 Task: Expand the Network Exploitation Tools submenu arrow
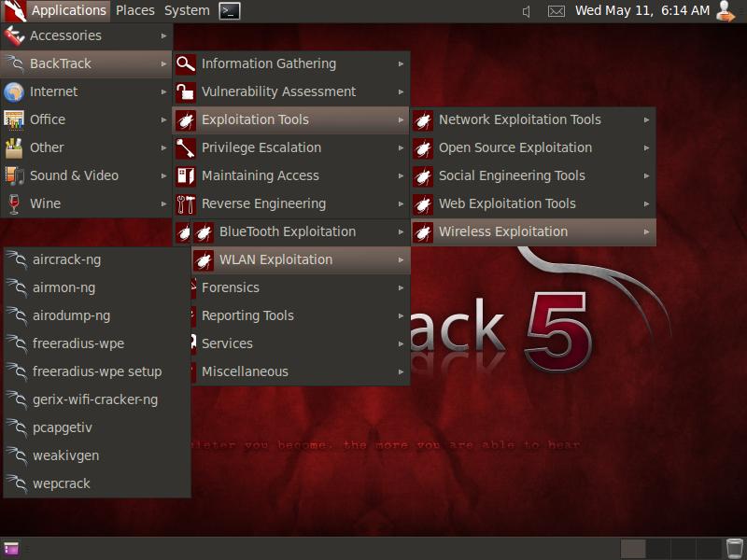[646, 119]
